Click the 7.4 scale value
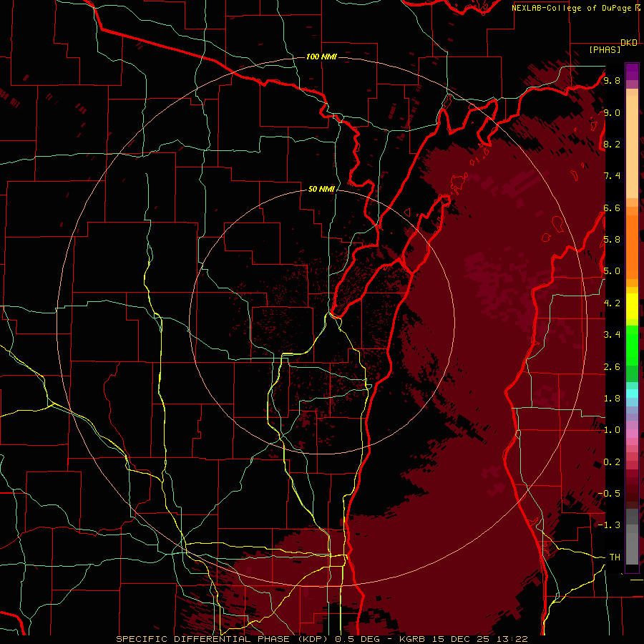The height and width of the screenshot is (644, 644). click(612, 176)
